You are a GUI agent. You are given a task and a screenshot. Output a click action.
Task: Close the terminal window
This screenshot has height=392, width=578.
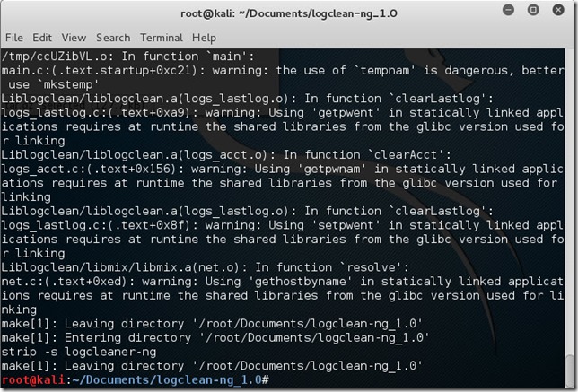tap(558, 10)
